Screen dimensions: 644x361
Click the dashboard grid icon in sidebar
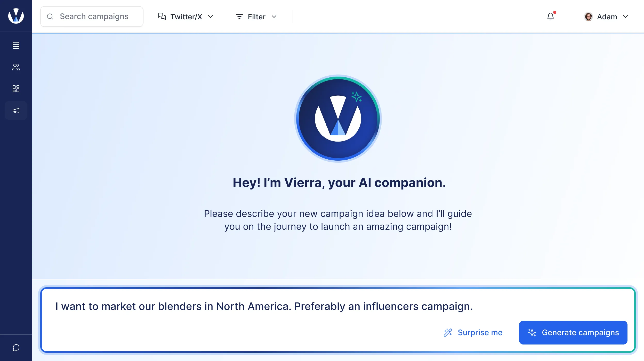coord(16,89)
